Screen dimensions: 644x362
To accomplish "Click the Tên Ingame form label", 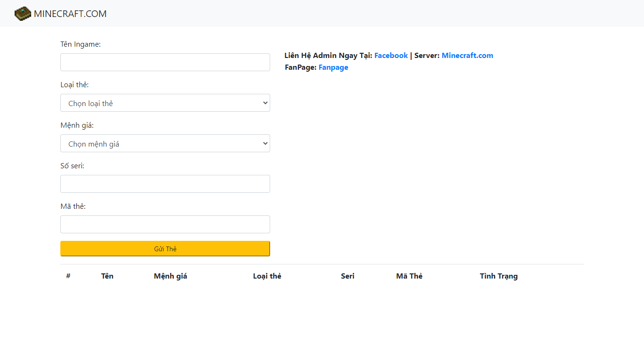I will coord(81,44).
